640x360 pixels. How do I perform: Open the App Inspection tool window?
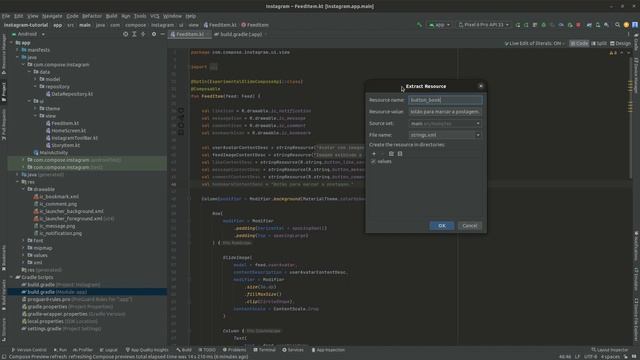point(328,350)
